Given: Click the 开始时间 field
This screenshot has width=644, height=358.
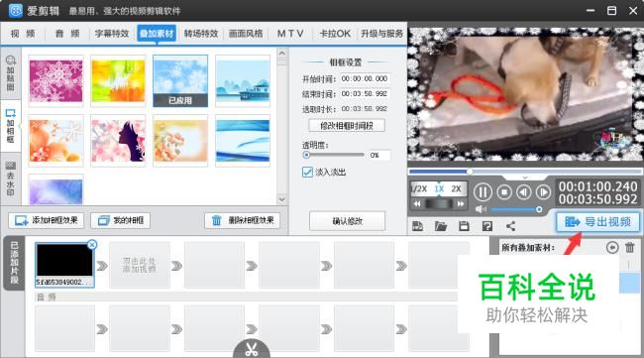Looking at the screenshot, I should point(365,78).
